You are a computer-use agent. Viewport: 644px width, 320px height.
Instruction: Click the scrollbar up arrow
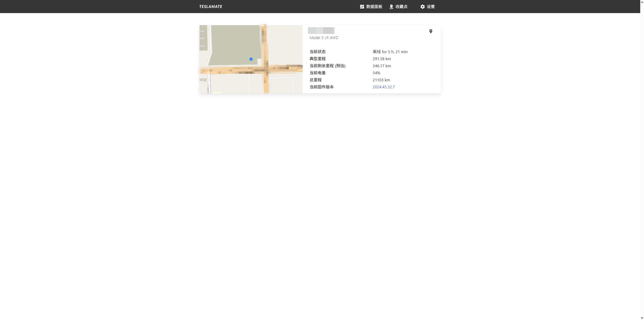[642, 2]
